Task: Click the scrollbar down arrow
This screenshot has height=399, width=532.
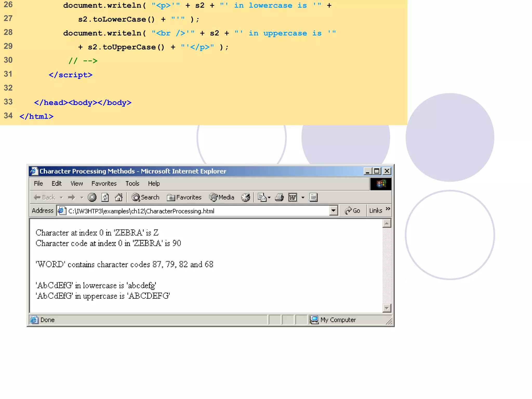Action: (387, 308)
